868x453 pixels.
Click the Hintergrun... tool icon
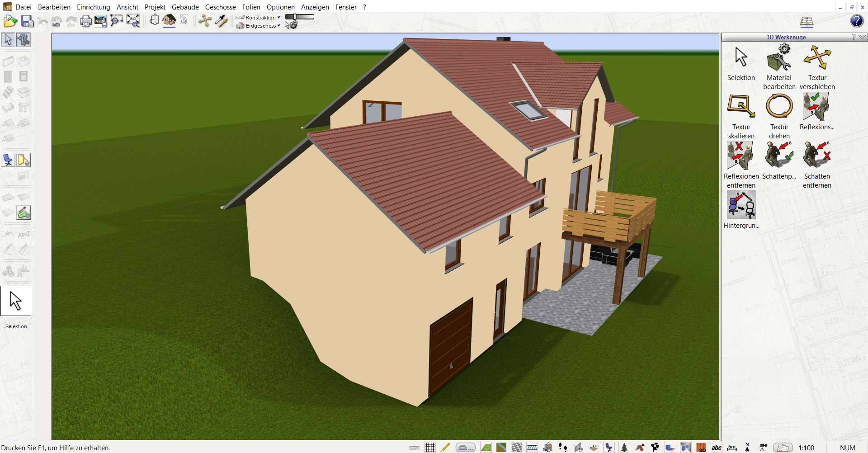click(x=741, y=210)
